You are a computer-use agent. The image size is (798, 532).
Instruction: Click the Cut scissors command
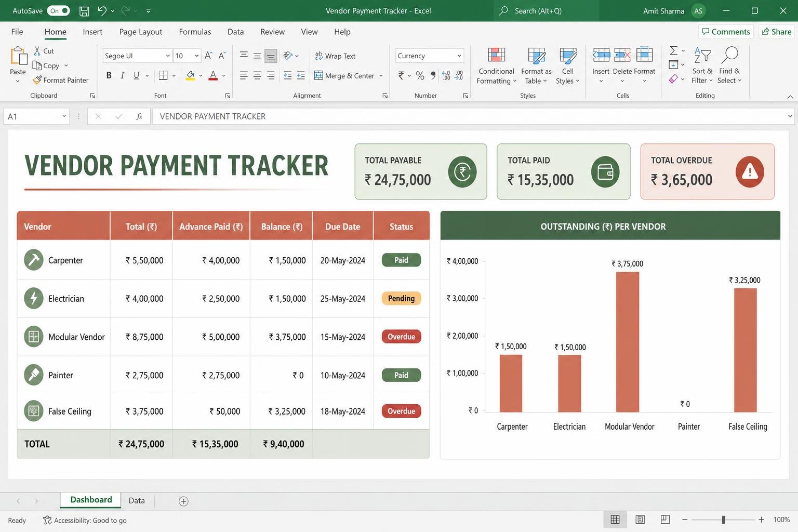(44, 51)
